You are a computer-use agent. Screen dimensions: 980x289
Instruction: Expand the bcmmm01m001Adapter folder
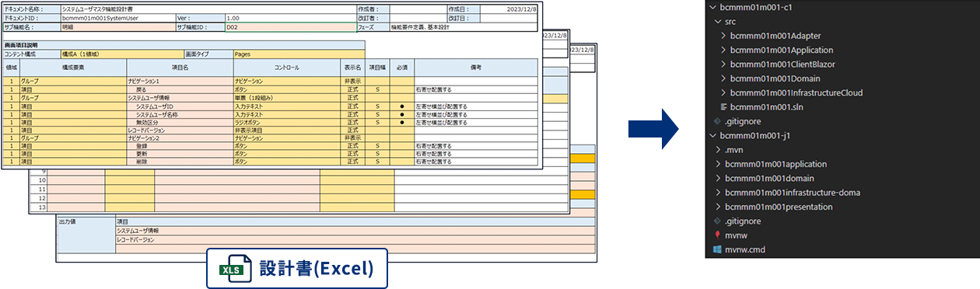coord(724,36)
